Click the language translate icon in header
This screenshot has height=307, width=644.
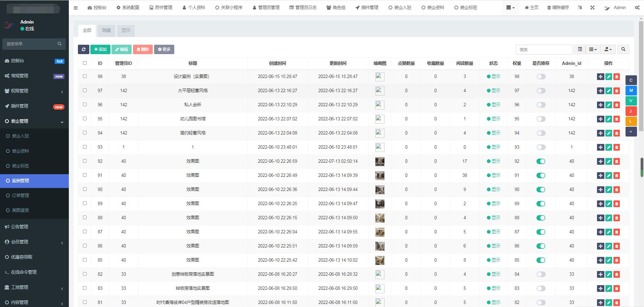[580, 7]
